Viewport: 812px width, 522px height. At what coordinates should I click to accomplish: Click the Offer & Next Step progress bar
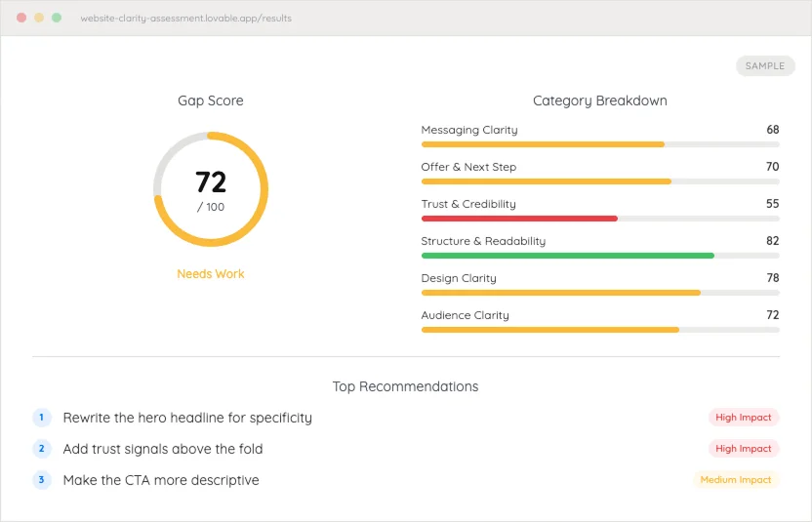600,181
